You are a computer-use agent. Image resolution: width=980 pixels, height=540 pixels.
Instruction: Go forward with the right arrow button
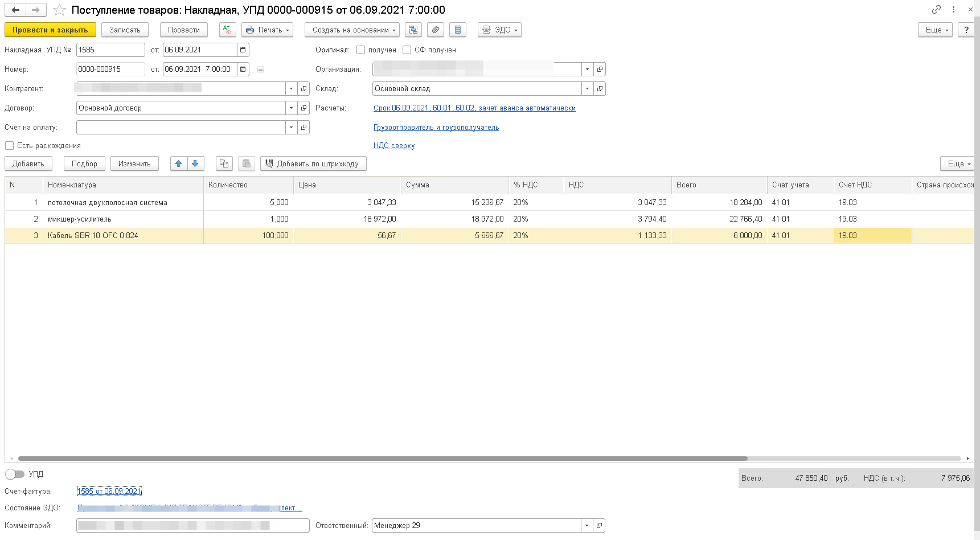click(x=36, y=10)
